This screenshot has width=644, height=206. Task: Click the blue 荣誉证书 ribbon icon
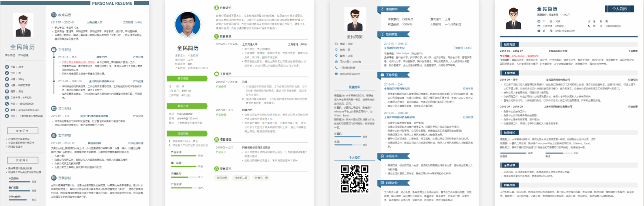pos(376,156)
